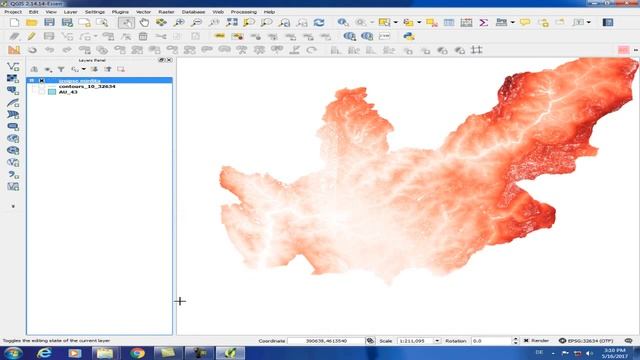Open the Scale combo box dropdown
Viewport: 640px width, 360px height.
(x=437, y=340)
